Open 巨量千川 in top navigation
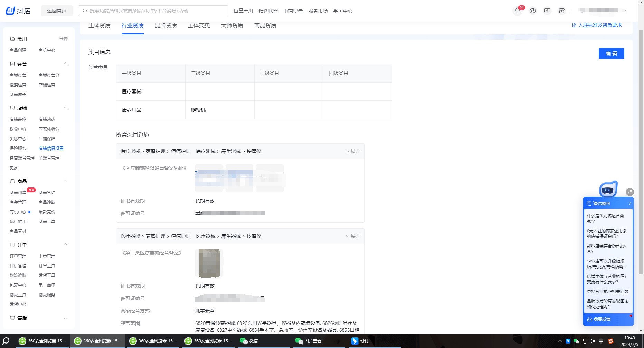644x348 pixels. point(243,11)
